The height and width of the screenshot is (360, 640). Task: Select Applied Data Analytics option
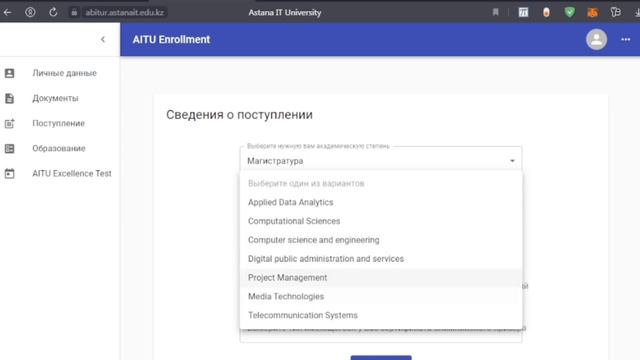click(380, 202)
